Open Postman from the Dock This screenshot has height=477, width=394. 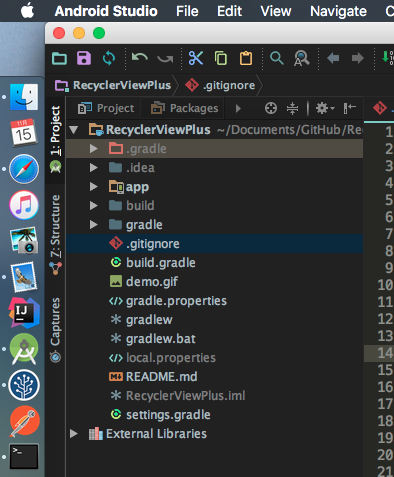pyautogui.click(x=24, y=421)
